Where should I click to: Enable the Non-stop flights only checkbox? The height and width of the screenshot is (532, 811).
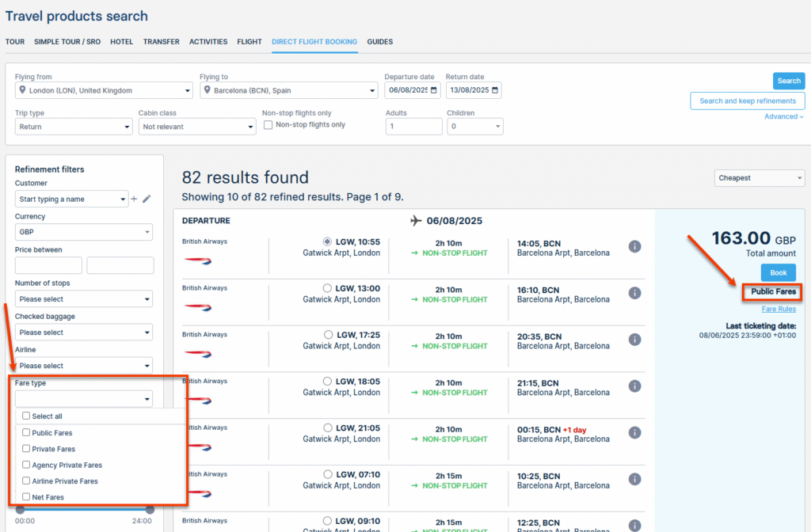pos(268,125)
